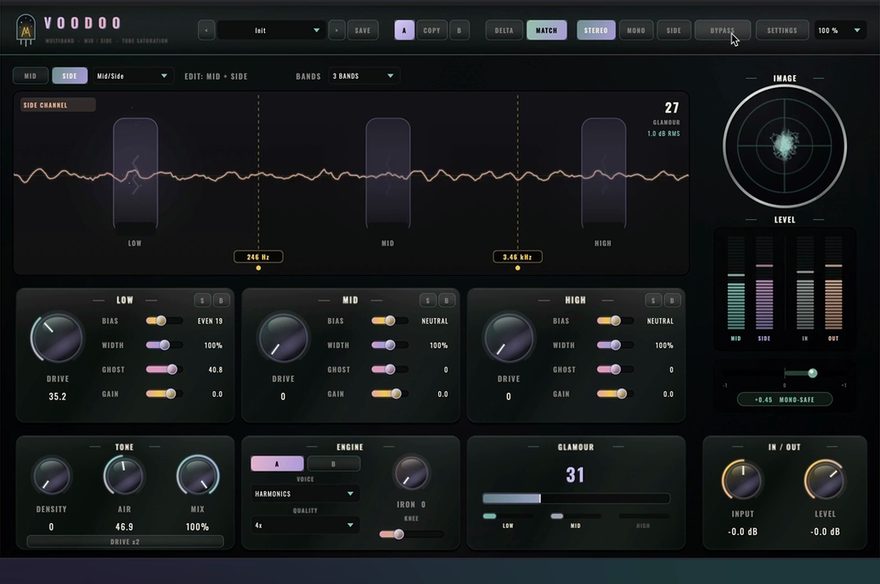Bypass the High band
Image resolution: width=880 pixels, height=584 pixels.
[672, 301]
